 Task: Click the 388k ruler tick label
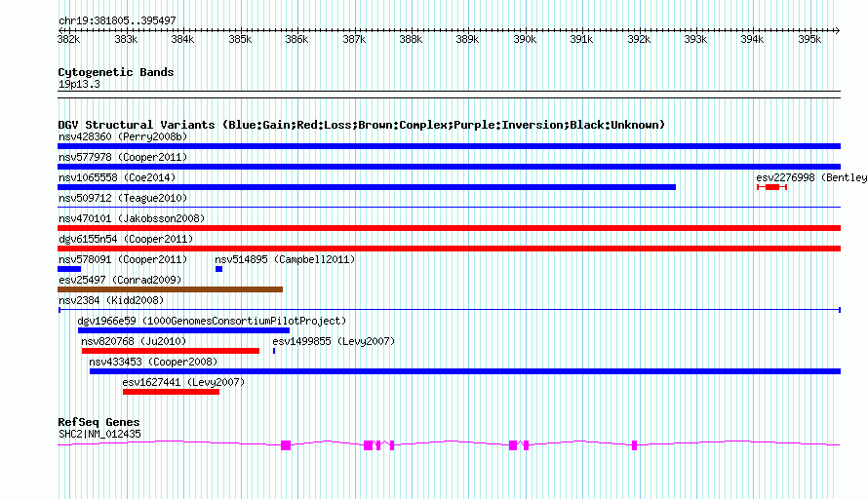[x=411, y=39]
